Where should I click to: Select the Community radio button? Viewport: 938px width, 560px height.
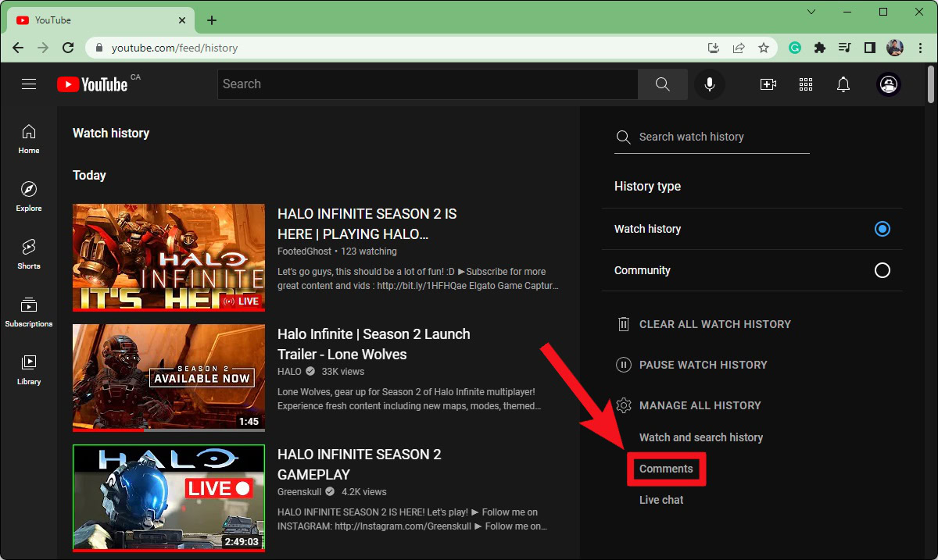(x=882, y=270)
